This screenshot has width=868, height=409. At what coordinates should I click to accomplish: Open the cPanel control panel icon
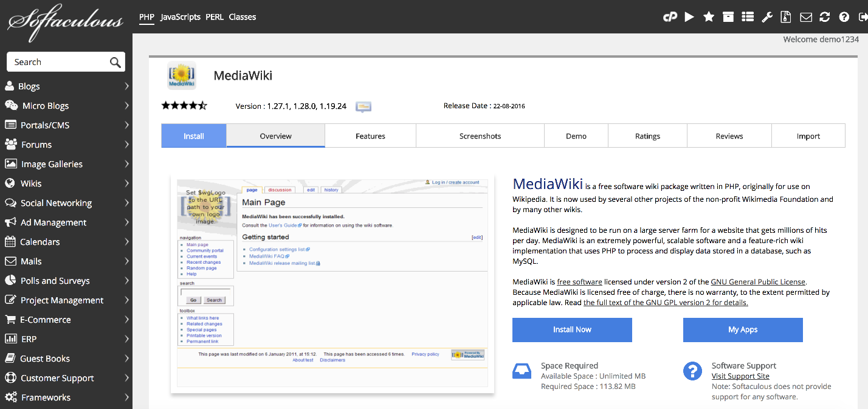coord(670,17)
